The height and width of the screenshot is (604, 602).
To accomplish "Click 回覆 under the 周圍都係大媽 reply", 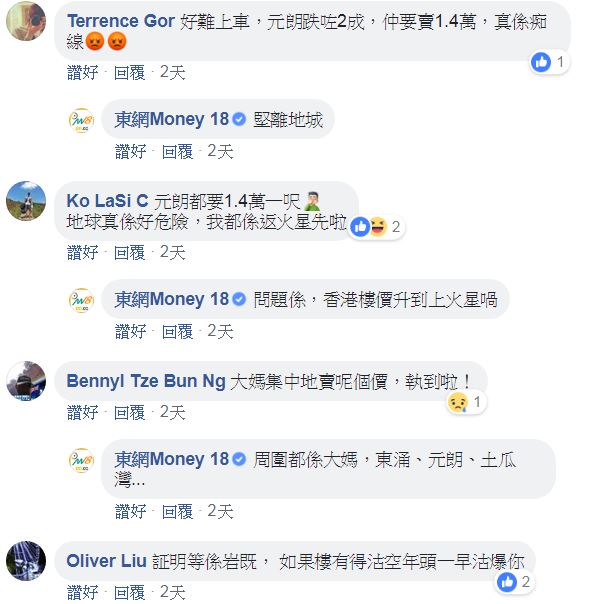I will (177, 512).
